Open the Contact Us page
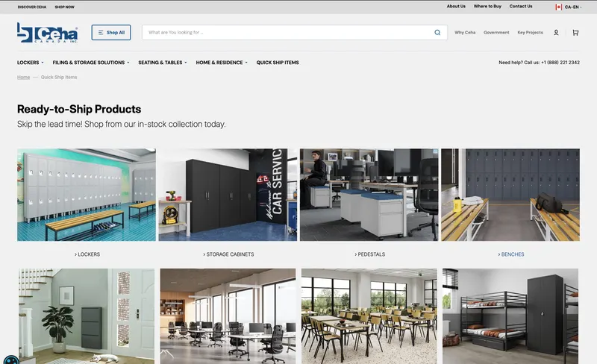Image resolution: width=597 pixels, height=364 pixels. (x=521, y=6)
